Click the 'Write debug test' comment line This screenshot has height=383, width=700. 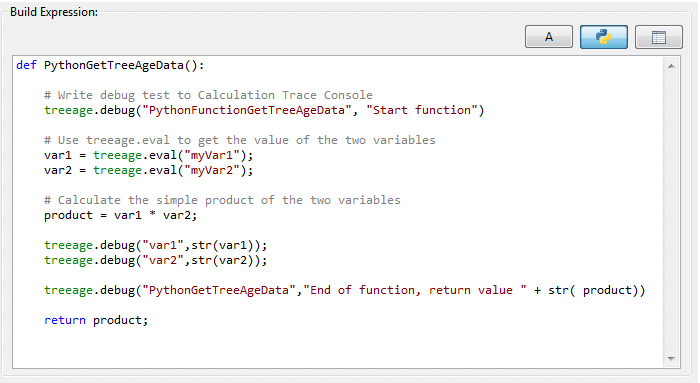pos(208,95)
